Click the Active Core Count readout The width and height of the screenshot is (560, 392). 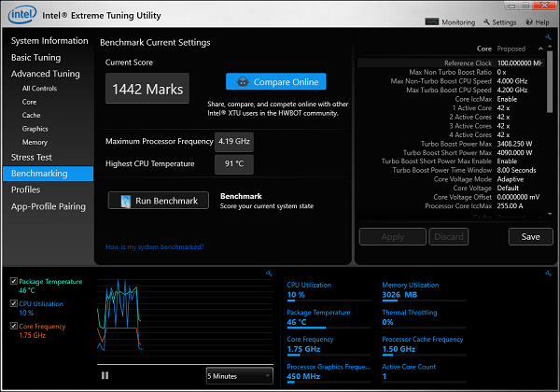(424, 372)
